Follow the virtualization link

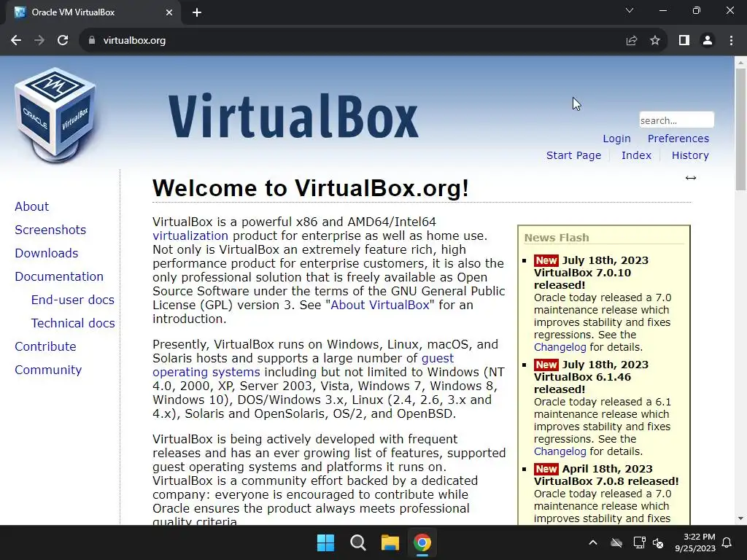(x=190, y=236)
